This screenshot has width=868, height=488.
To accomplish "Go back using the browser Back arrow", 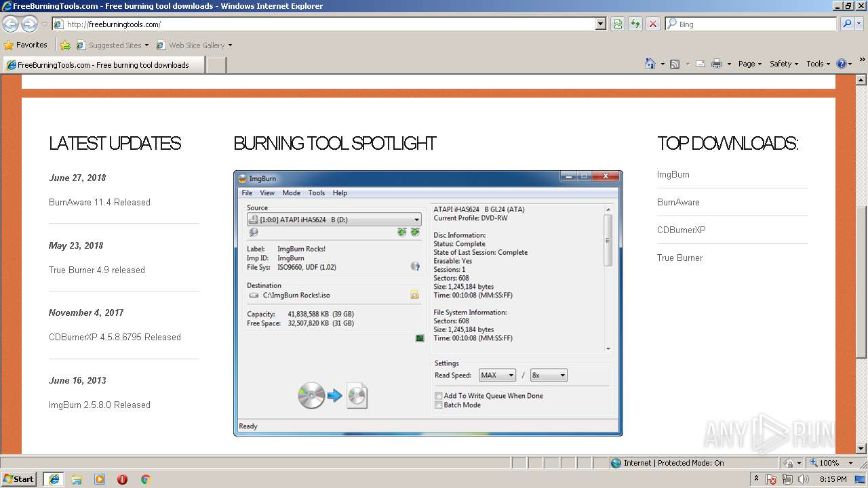I will (10, 24).
